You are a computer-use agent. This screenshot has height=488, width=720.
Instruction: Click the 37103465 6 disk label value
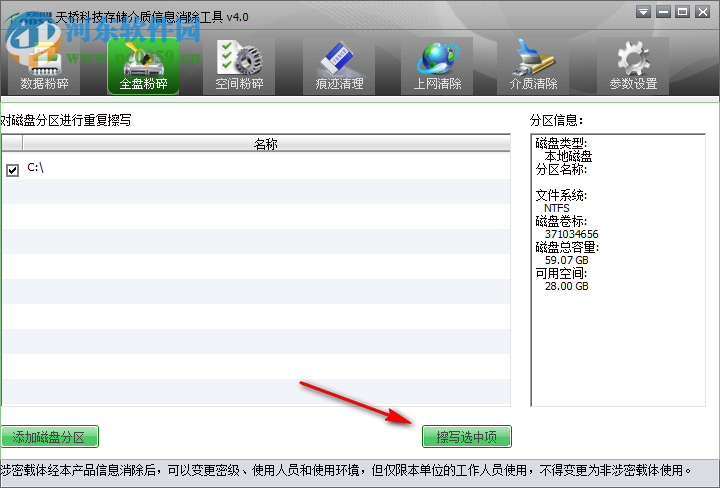point(572,234)
